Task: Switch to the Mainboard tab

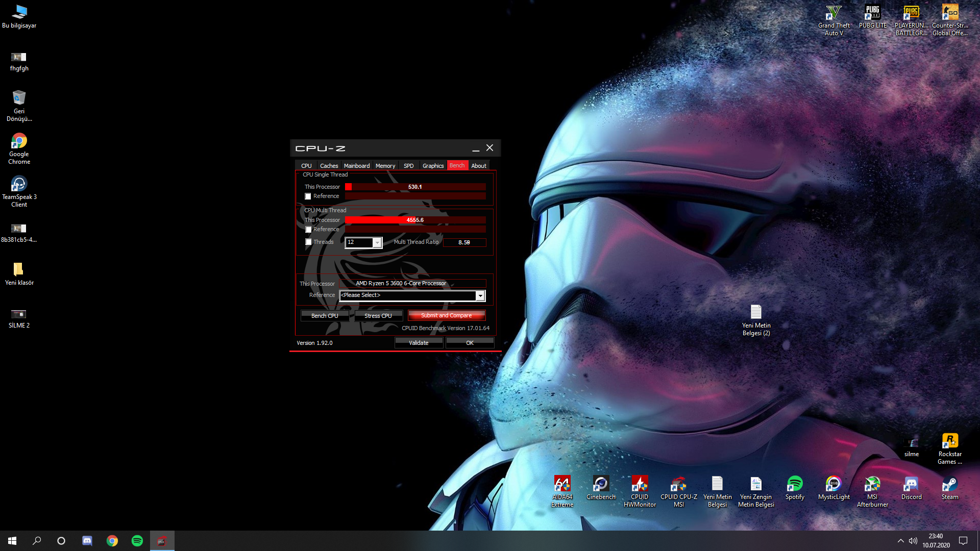Action: 356,166
